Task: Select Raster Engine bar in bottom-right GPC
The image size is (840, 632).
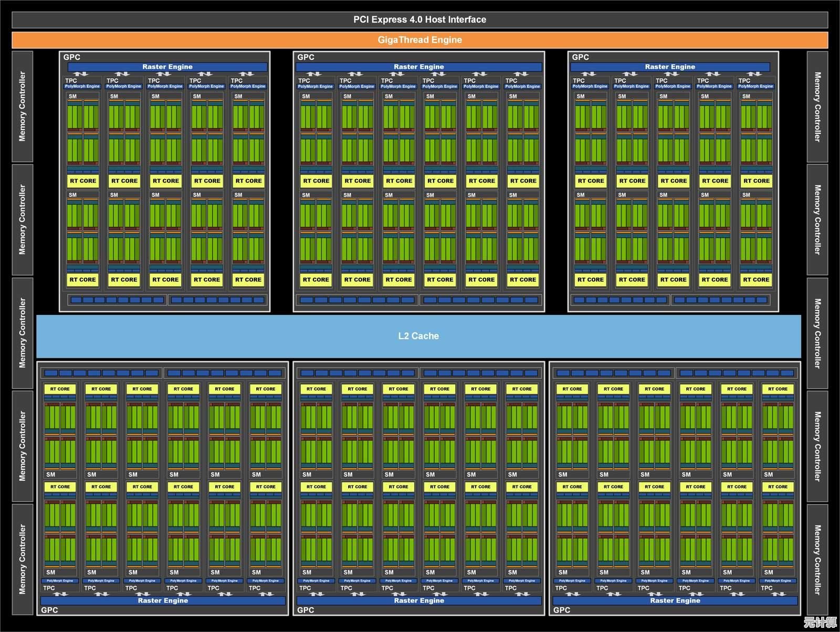Action: click(x=675, y=601)
